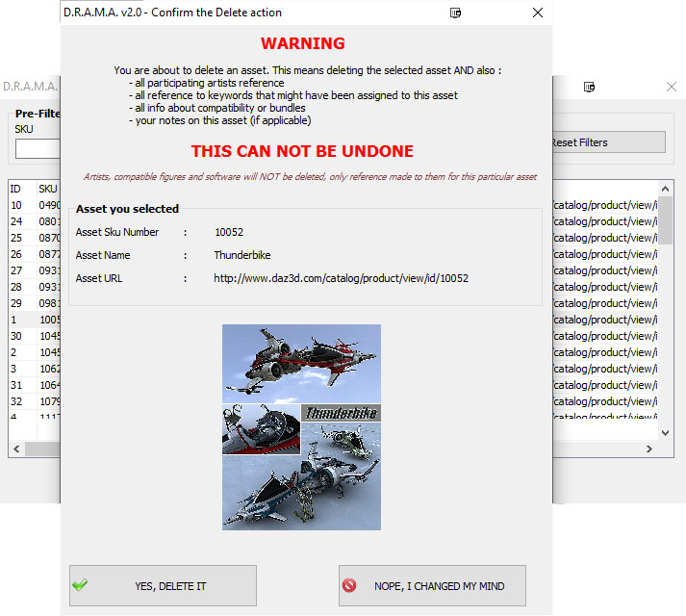Select highlighted list row with ID 1
The width and height of the screenshot is (686, 616).
tap(35, 320)
